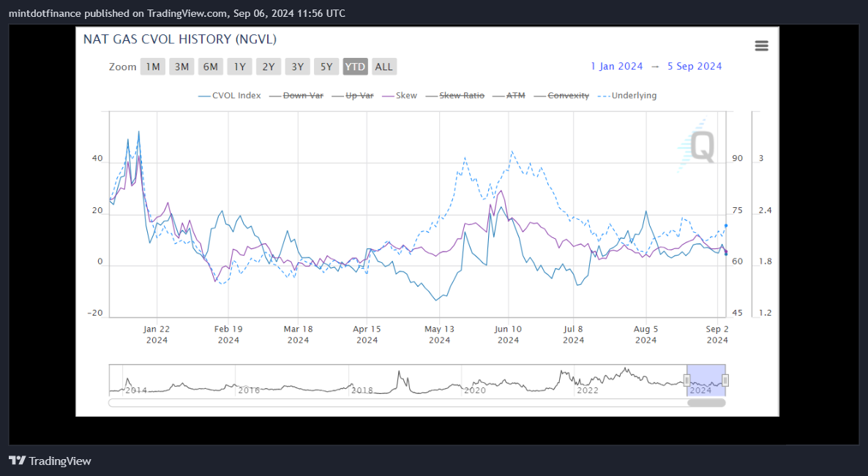868x476 pixels.
Task: Click the 2014 mark in the navigator
Action: coord(136,390)
